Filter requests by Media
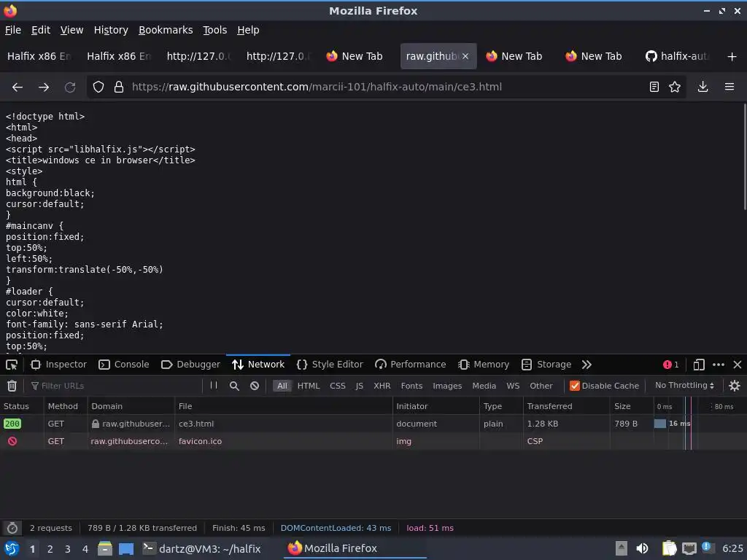 [484, 386]
